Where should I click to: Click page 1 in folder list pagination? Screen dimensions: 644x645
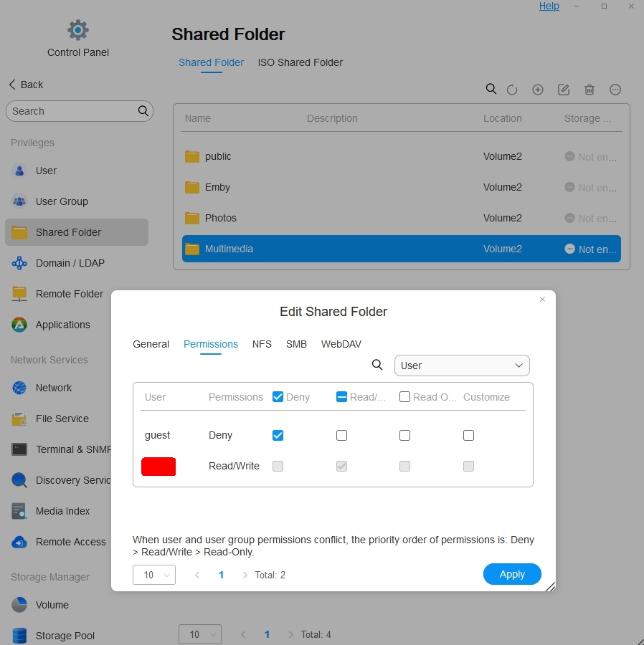[267, 635]
